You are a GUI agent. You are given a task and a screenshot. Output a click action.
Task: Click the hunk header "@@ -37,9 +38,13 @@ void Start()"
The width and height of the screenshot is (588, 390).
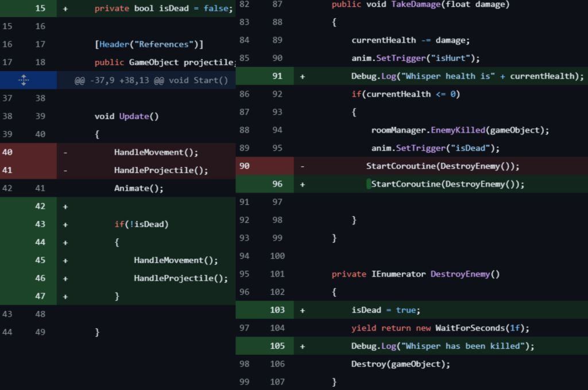click(x=151, y=80)
